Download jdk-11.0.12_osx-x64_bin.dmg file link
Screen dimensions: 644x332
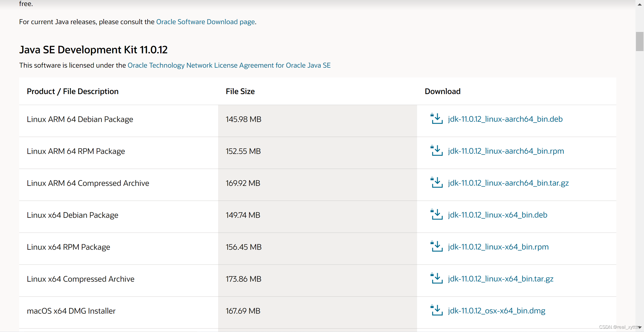coord(497,311)
